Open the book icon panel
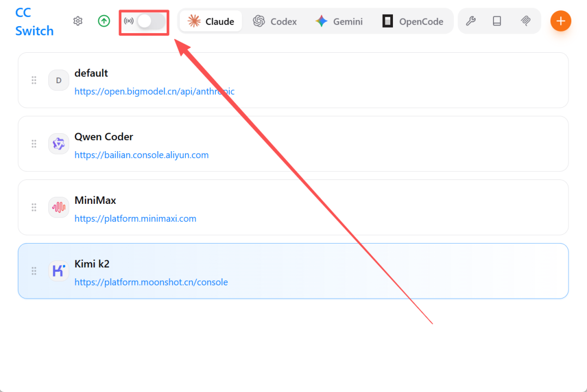The image size is (587, 392). click(497, 21)
